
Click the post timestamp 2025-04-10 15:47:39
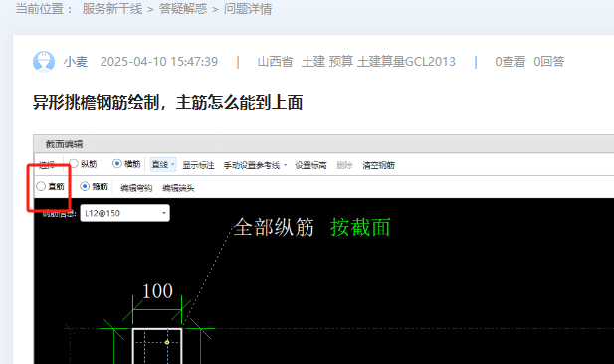[159, 62]
